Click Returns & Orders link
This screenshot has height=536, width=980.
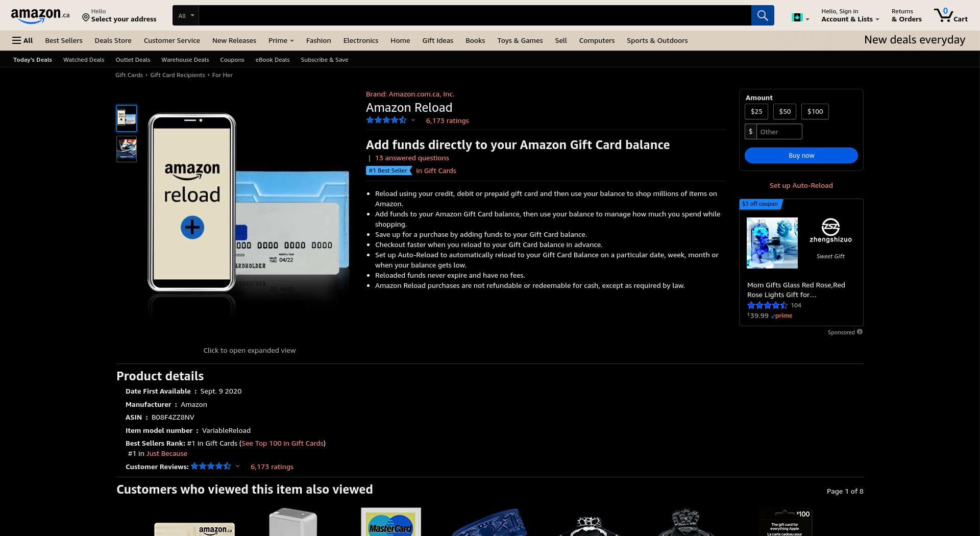point(906,15)
